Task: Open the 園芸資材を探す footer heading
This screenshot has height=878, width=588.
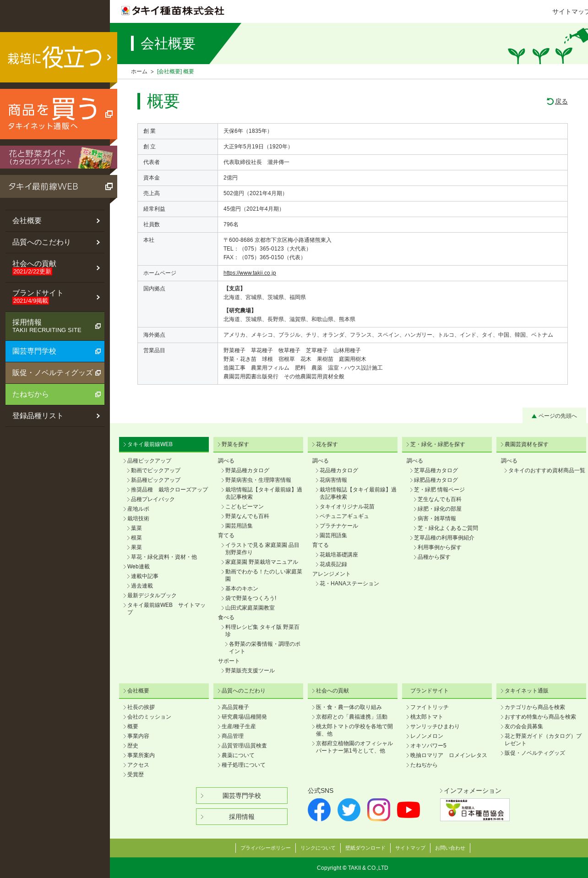Action: [541, 444]
